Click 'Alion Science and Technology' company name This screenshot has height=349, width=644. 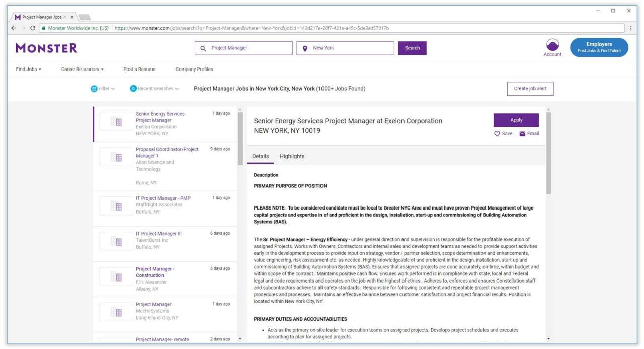coord(155,166)
